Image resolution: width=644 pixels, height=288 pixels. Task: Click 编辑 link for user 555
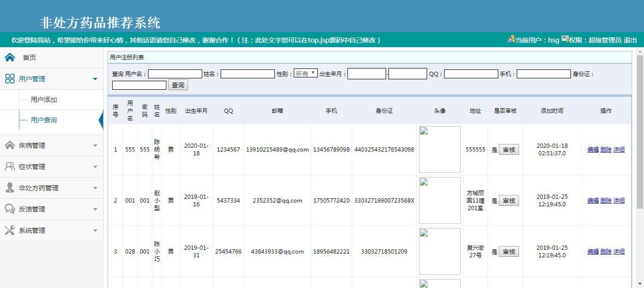pos(593,150)
